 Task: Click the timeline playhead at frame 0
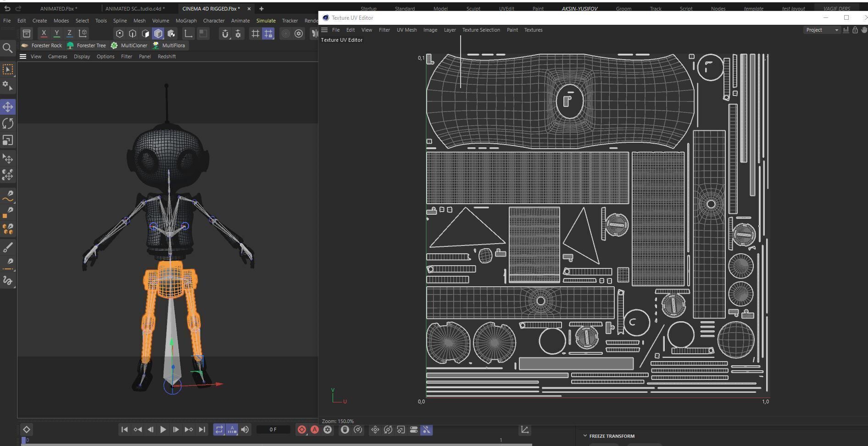[x=24, y=440]
